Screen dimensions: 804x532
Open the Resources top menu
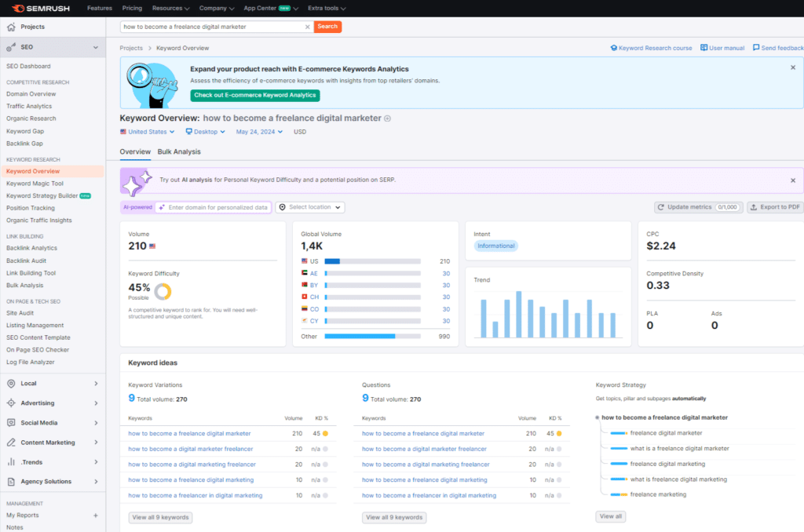pyautogui.click(x=170, y=8)
